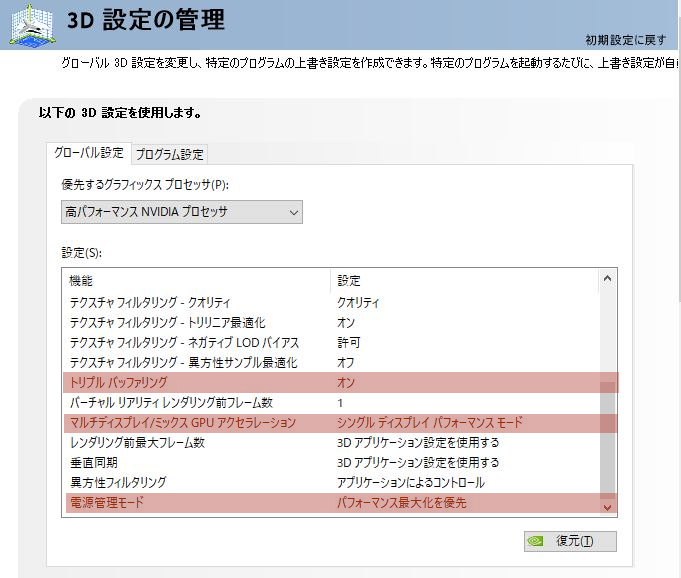
Task: Click 初期設定に戻す link
Action: coord(626,40)
